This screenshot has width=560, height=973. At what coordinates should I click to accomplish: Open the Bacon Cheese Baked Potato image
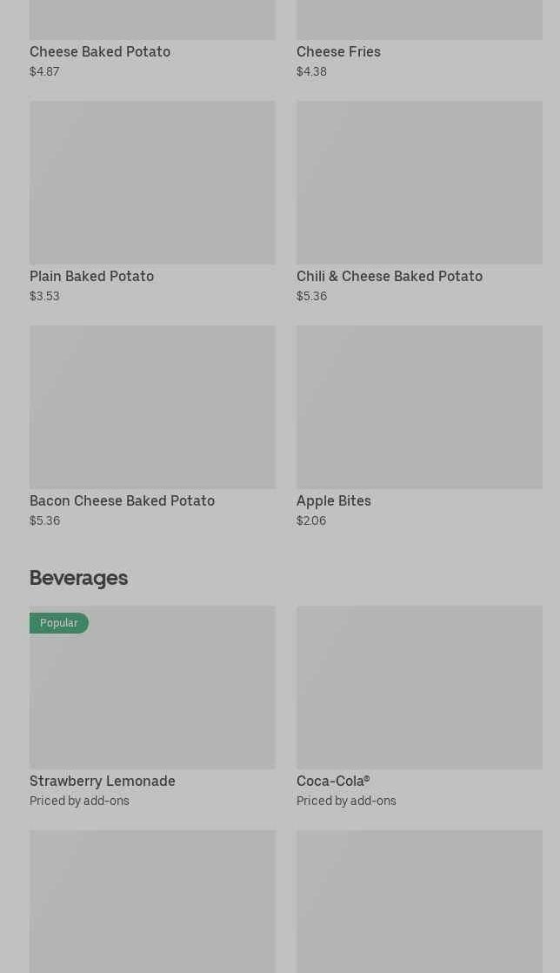152,406
